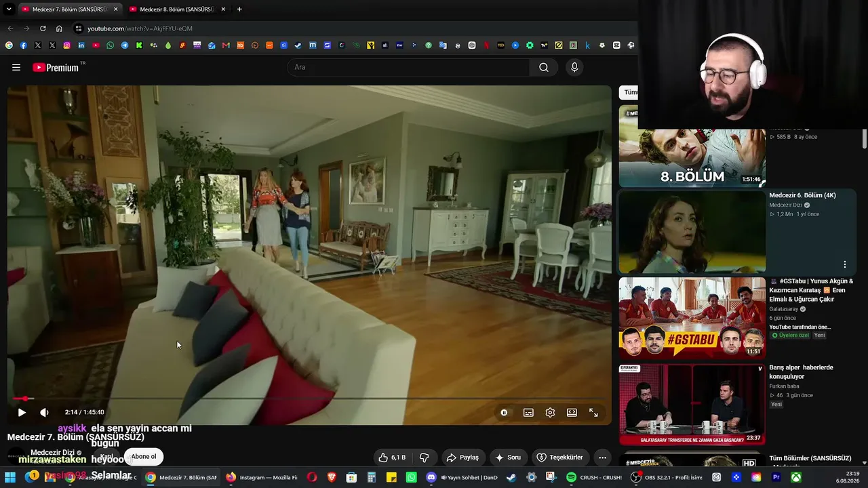Click the YouTube search magnifier button

pyautogui.click(x=544, y=67)
